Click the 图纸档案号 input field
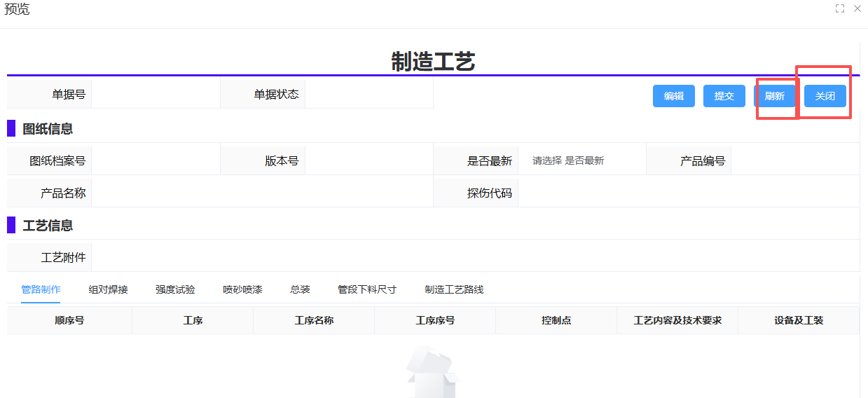The width and height of the screenshot is (868, 398). tap(156, 160)
